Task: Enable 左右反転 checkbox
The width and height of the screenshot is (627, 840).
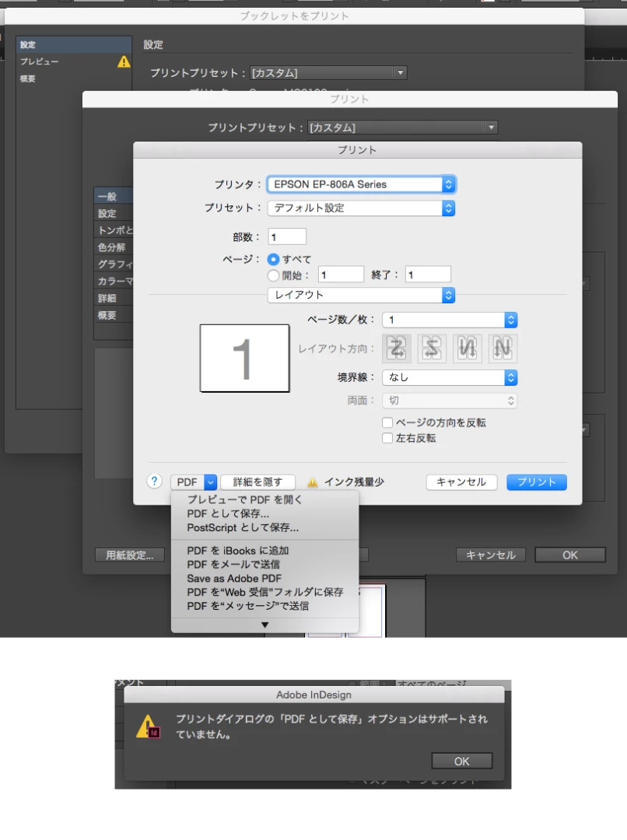Action: (387, 438)
